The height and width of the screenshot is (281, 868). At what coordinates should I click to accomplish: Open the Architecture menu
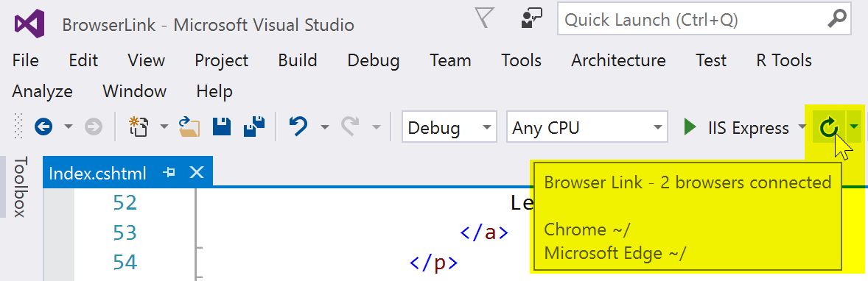618,60
